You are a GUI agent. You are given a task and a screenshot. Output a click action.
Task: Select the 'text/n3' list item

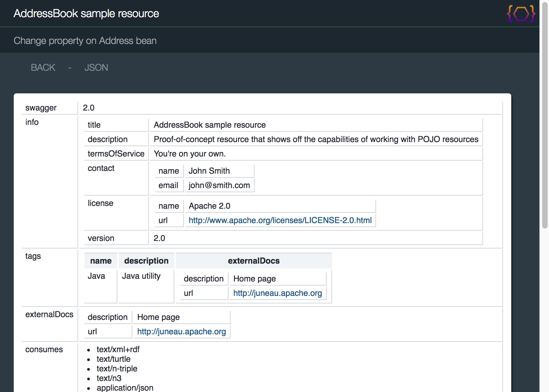(109, 378)
